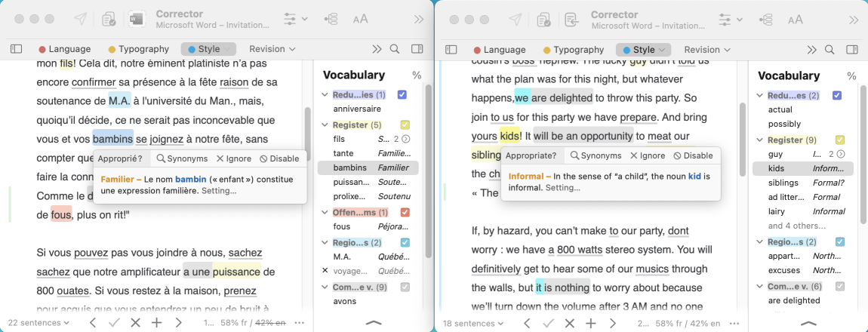Toggle the Register checkbox in French window
Image resolution: width=868 pixels, height=332 pixels.
[x=405, y=125]
